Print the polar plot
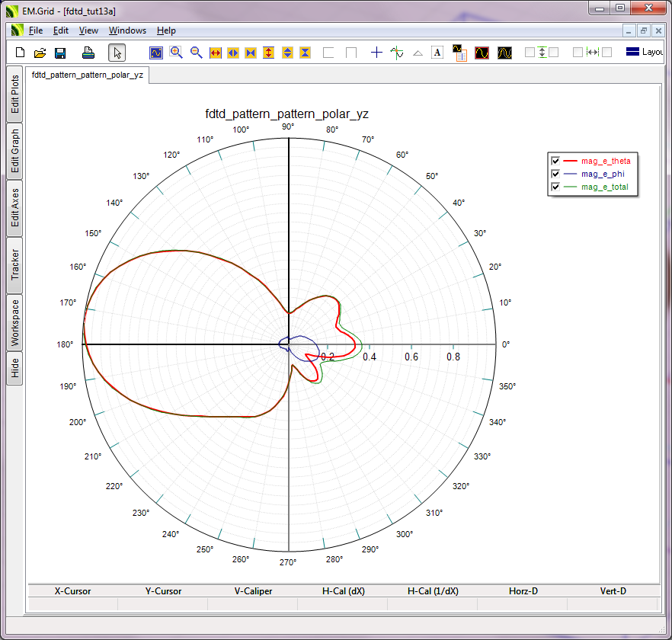This screenshot has width=672, height=640. pyautogui.click(x=88, y=53)
